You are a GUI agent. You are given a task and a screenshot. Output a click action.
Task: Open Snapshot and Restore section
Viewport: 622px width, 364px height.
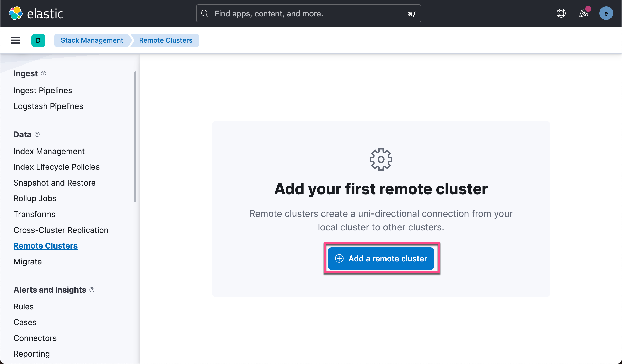(x=54, y=183)
